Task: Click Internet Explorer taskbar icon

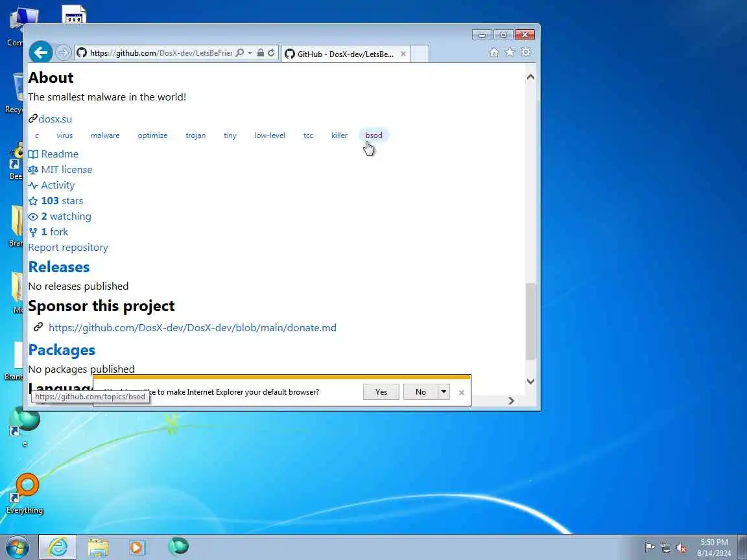Action: (x=58, y=547)
